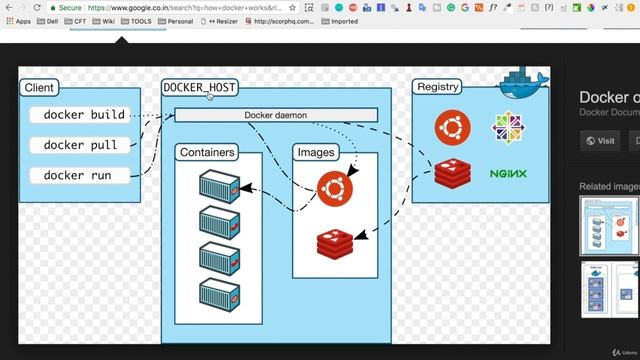The height and width of the screenshot is (360, 640).
Task: Reload the current Google search page
Action: pyautogui.click(x=37, y=7)
